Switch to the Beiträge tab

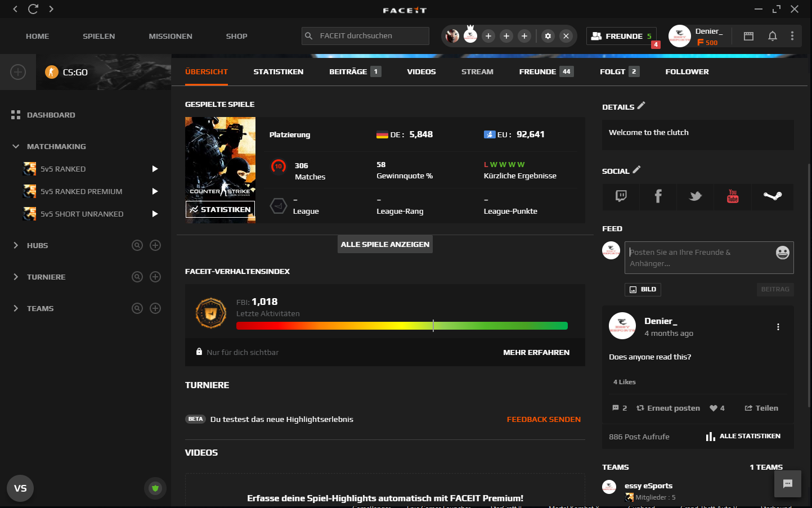355,71
